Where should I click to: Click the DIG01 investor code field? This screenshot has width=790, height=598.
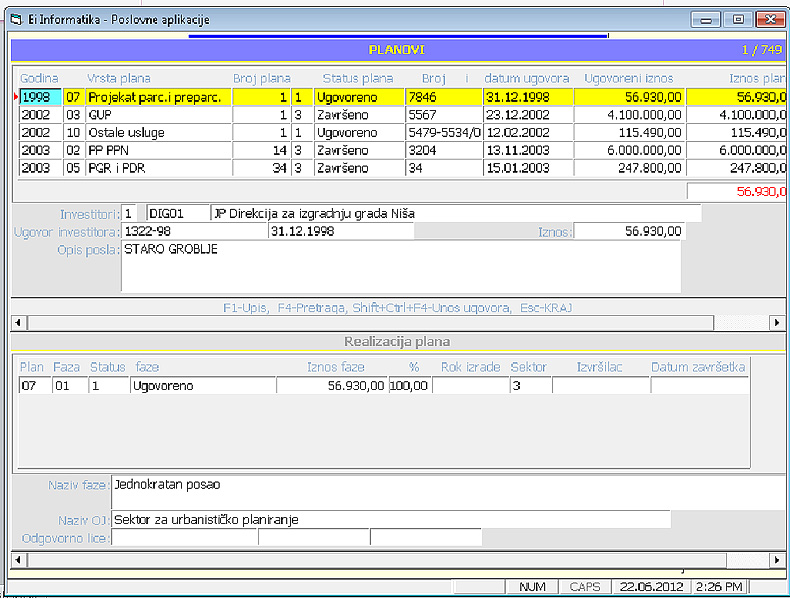pos(177,213)
